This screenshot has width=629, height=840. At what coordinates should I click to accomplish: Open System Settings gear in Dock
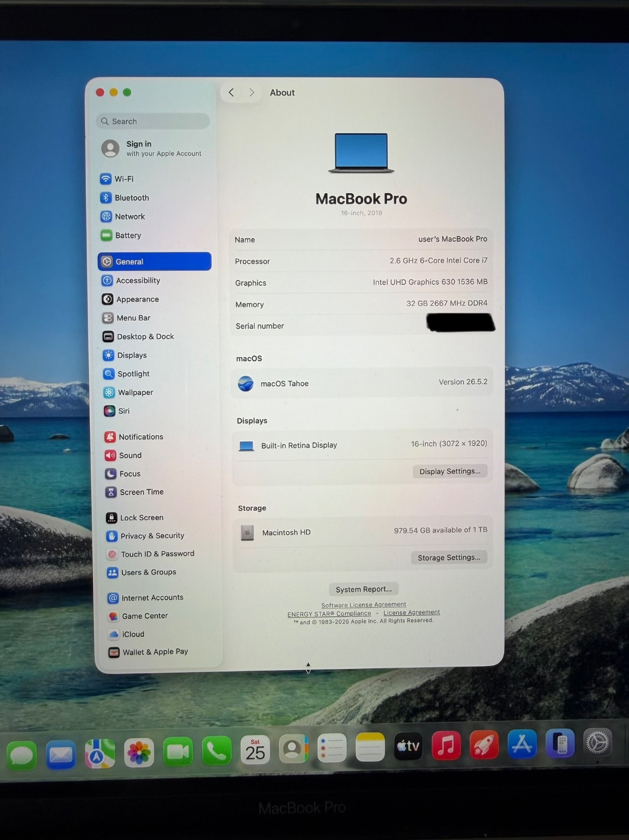[598, 742]
